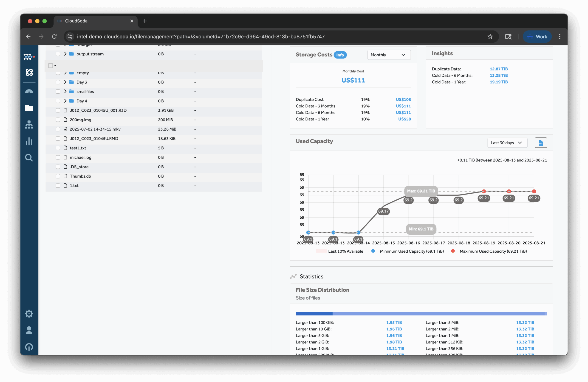The height and width of the screenshot is (382, 588).
Task: Tick the checkbox beside michael.log
Action: (58, 157)
